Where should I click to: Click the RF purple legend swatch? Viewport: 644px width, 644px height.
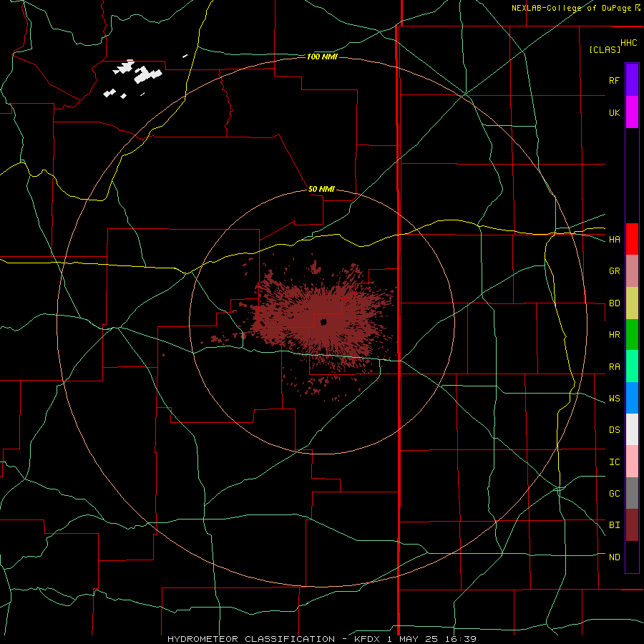[632, 79]
